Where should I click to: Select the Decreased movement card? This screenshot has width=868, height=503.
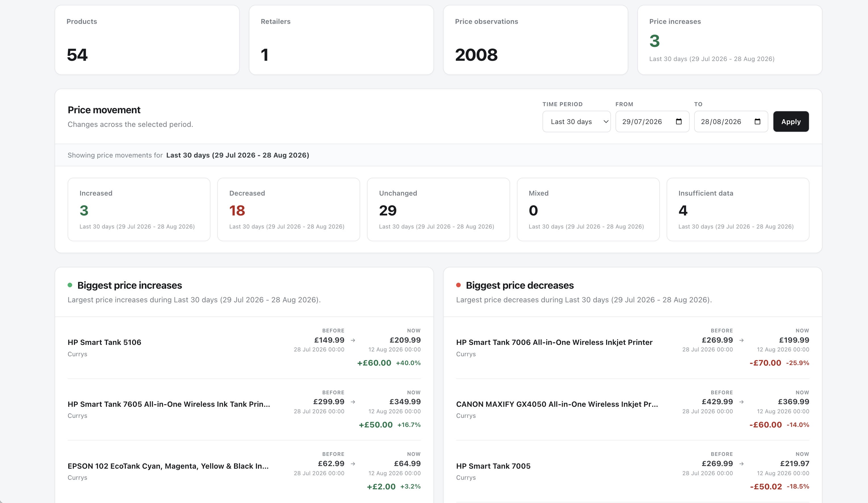click(x=288, y=209)
